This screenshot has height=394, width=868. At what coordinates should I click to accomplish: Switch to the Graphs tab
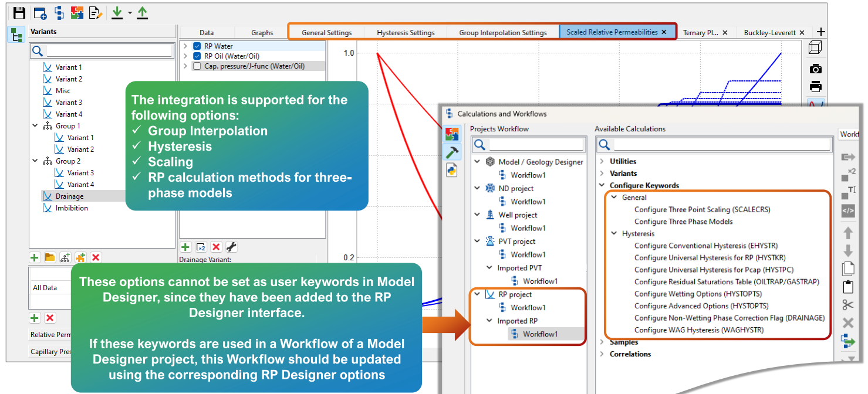coord(262,33)
